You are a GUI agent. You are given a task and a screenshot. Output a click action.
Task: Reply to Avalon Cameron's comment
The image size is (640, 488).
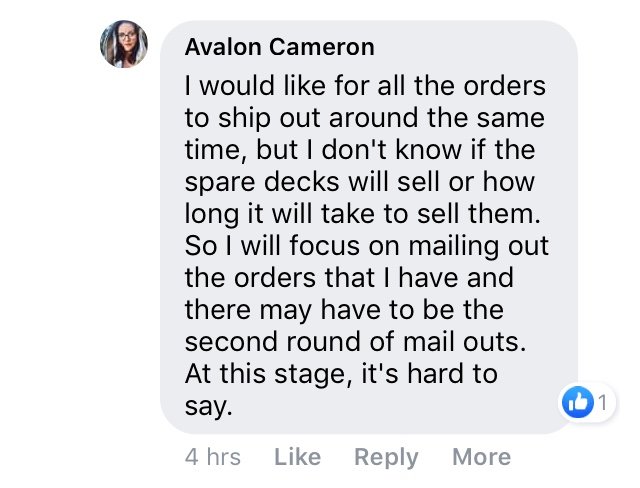(387, 457)
